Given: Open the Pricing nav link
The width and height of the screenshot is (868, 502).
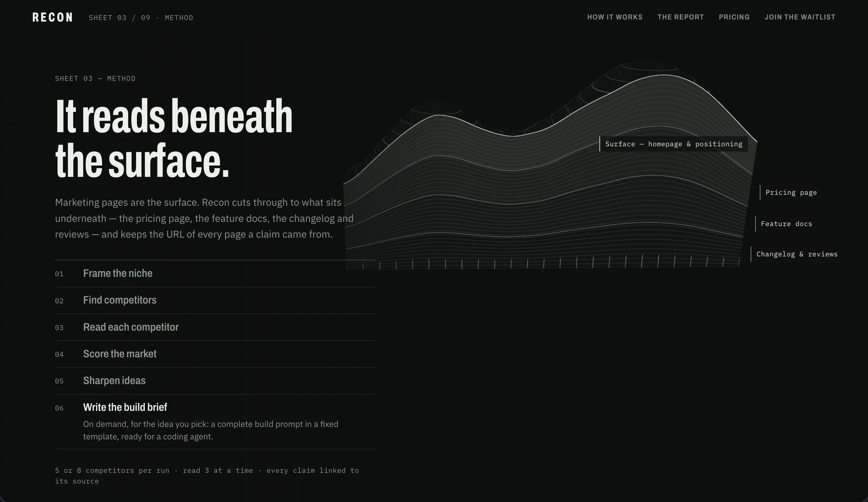Looking at the screenshot, I should pos(734,17).
